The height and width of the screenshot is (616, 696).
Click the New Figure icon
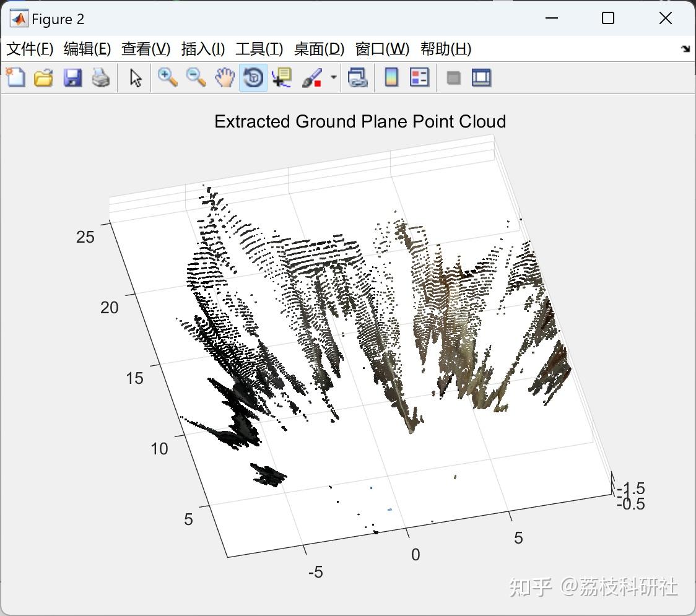click(x=15, y=78)
